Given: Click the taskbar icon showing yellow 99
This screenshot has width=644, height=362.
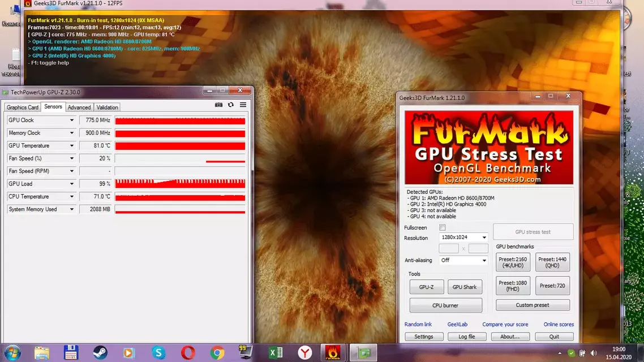Looking at the screenshot, I should click(x=246, y=352).
